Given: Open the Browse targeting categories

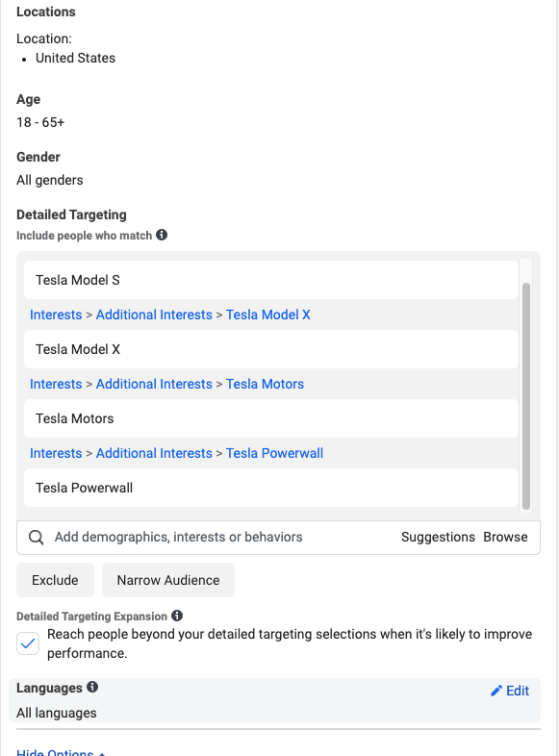Looking at the screenshot, I should click(505, 537).
